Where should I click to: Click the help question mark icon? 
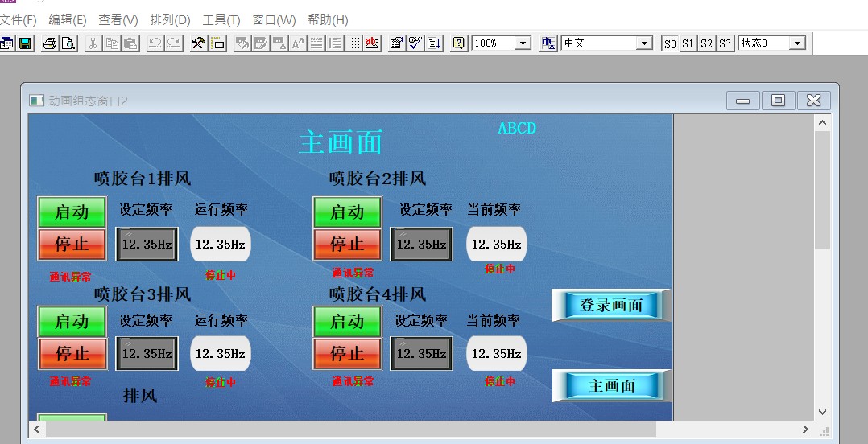458,43
